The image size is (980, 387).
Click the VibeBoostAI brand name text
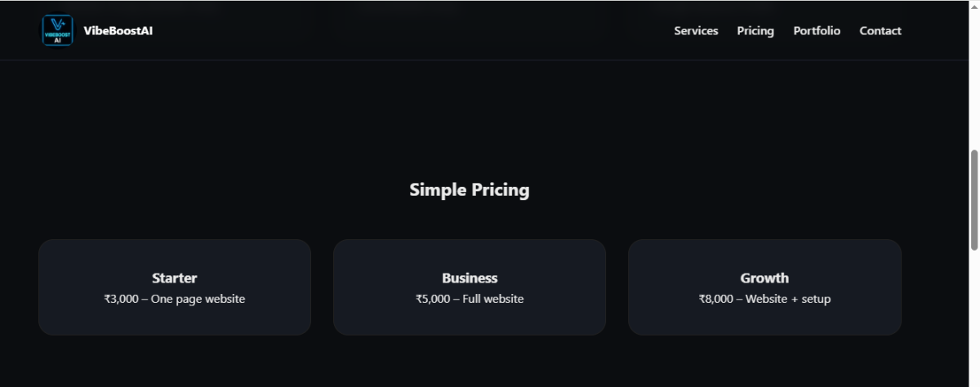point(118,31)
